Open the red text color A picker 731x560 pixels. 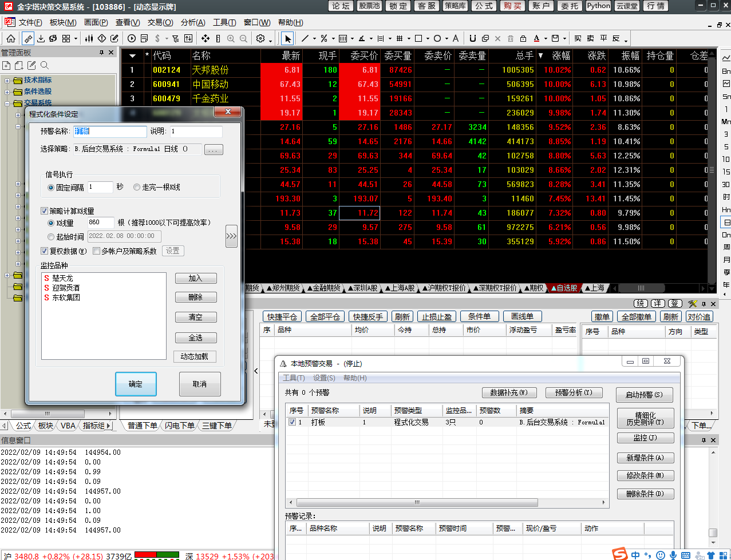point(536,38)
